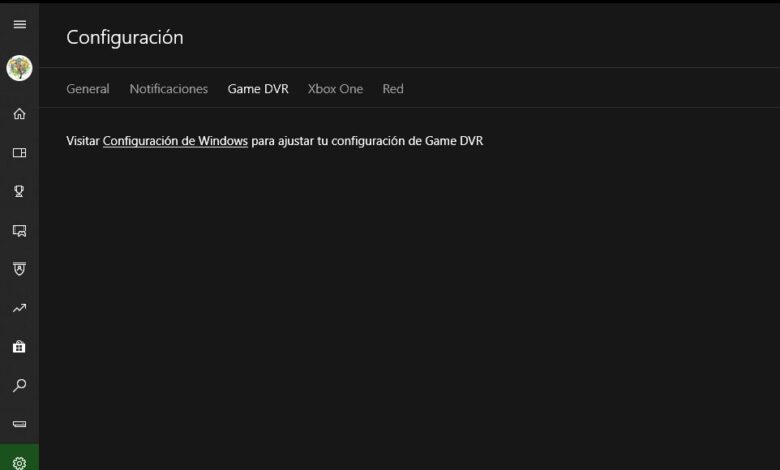The image size is (780, 470).
Task: Open Clubs shield icon
Action: 19,269
